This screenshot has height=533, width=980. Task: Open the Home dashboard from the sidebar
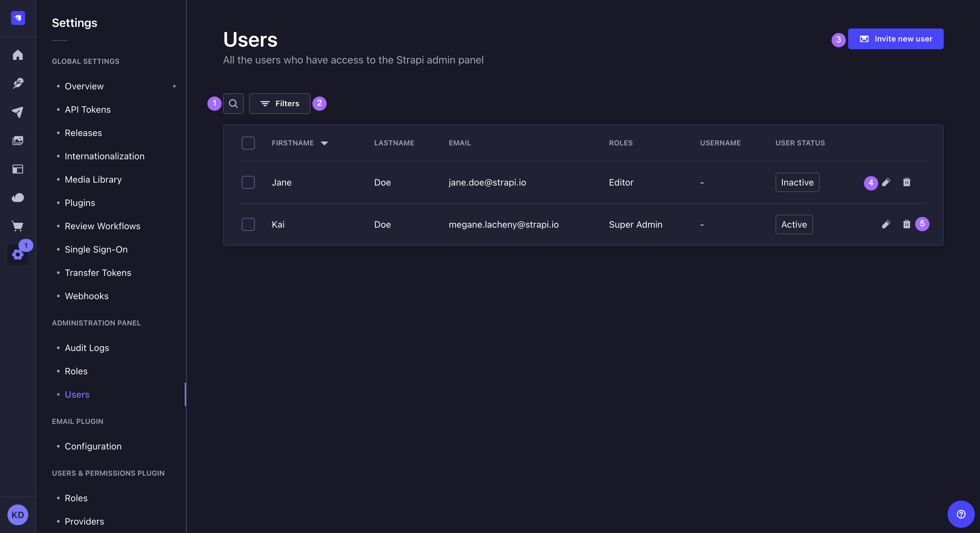(17, 55)
